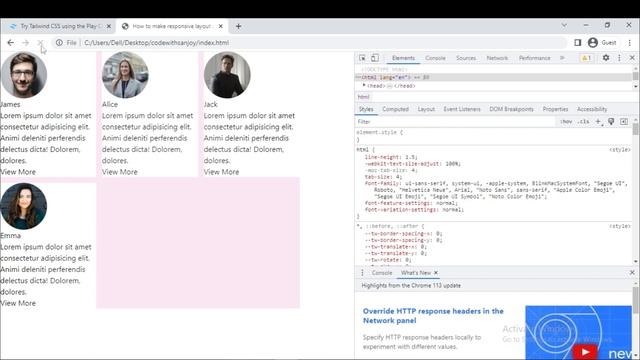Open the Performance tab

[534, 58]
